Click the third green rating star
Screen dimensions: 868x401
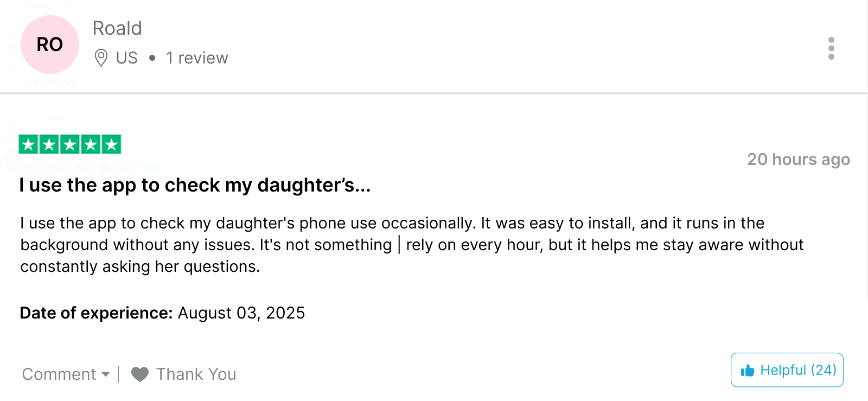(70, 144)
